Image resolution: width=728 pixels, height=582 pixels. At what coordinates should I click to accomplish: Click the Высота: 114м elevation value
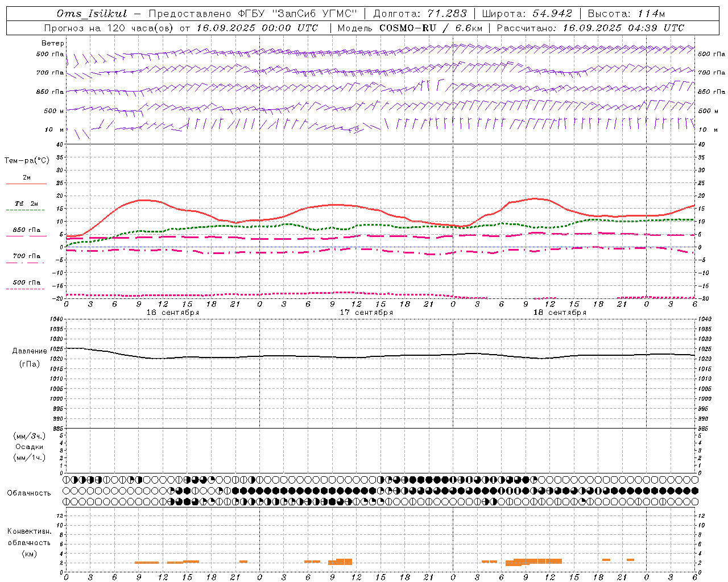(626, 14)
